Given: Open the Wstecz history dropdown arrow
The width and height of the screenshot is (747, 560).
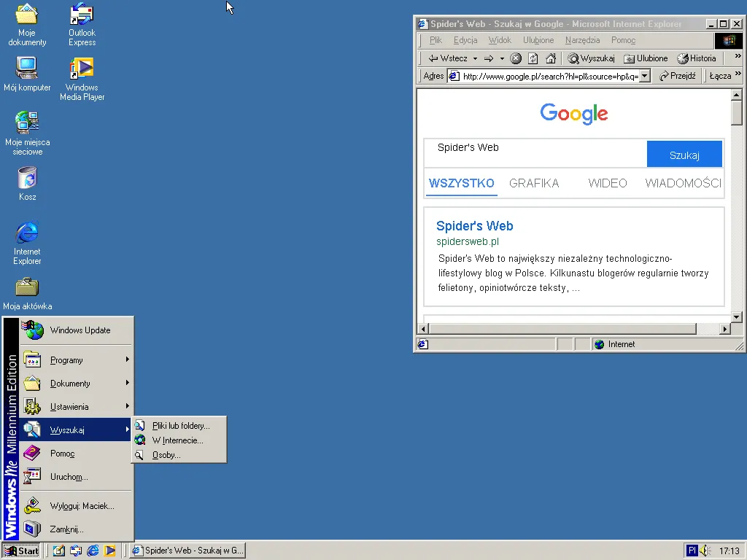Looking at the screenshot, I should (x=475, y=58).
